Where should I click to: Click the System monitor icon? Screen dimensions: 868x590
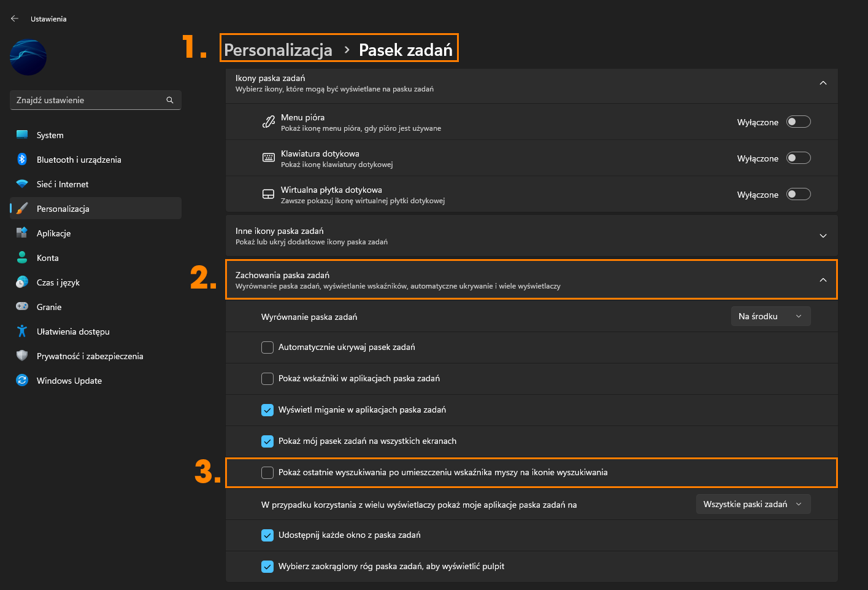coord(22,134)
